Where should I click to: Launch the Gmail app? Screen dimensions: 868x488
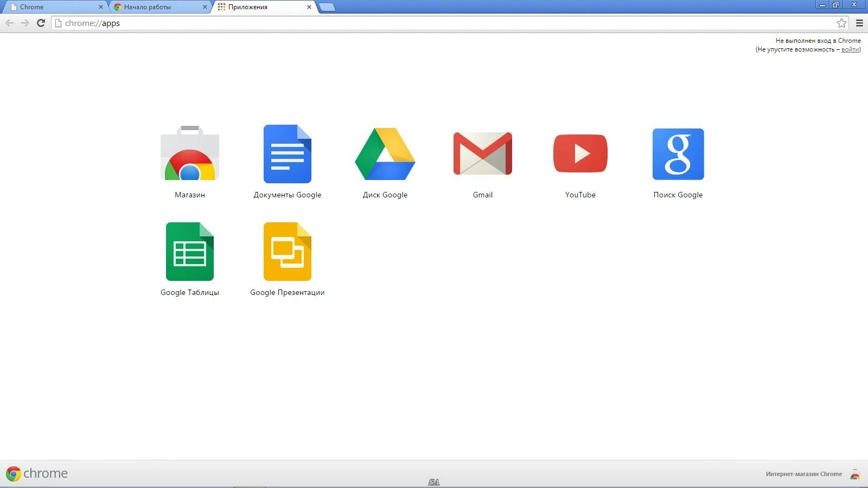(483, 153)
